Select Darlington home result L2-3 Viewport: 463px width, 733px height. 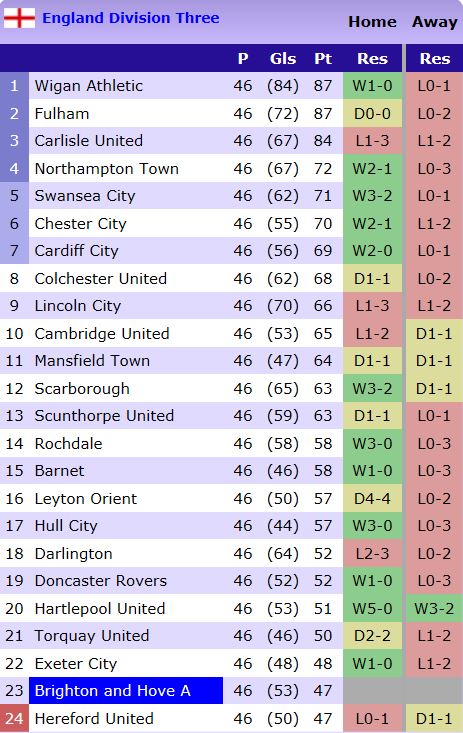click(372, 553)
